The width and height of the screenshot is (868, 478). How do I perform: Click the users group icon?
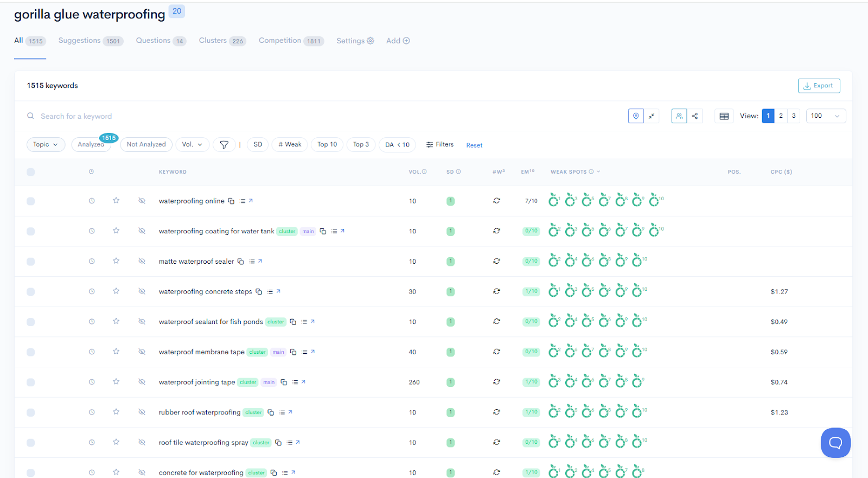pos(679,116)
